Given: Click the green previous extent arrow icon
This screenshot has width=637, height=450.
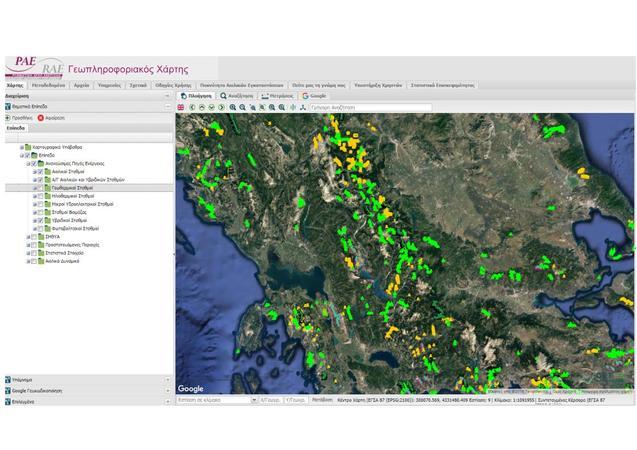Looking at the screenshot, I should [191, 107].
